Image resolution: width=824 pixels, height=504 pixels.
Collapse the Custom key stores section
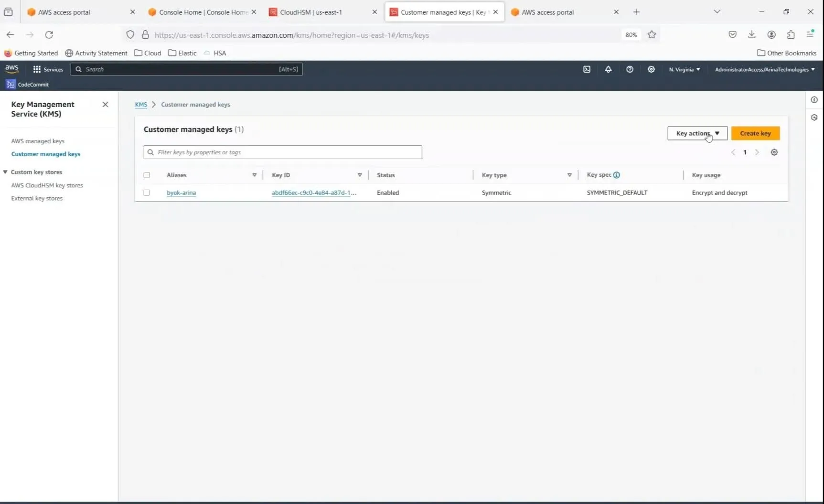(5, 172)
